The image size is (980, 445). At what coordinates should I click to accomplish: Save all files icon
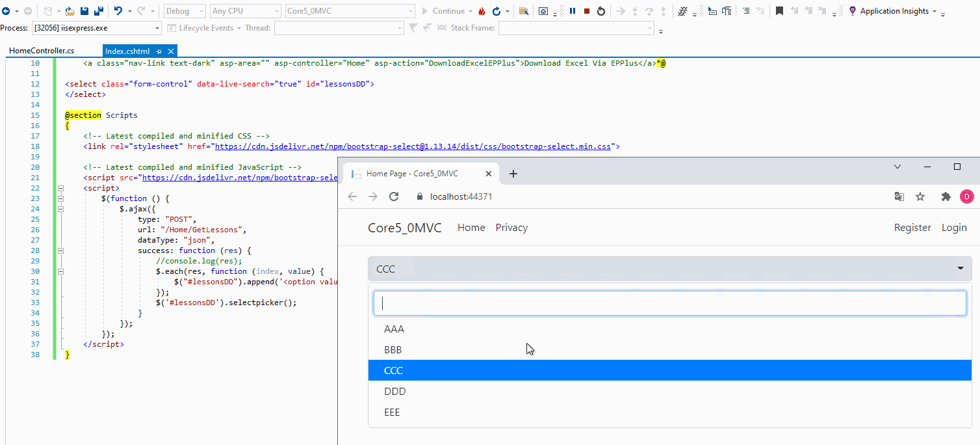tap(98, 11)
